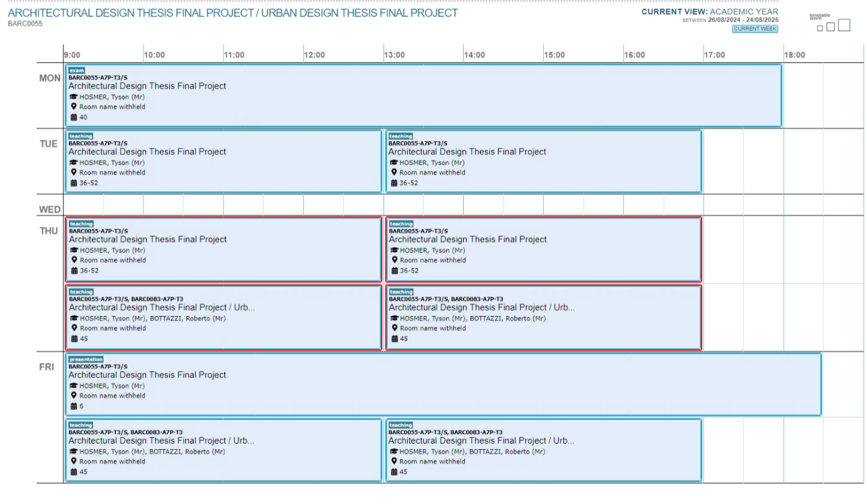Click the lecturer cap icon in Tuesday 9:00 event

pyautogui.click(x=73, y=163)
